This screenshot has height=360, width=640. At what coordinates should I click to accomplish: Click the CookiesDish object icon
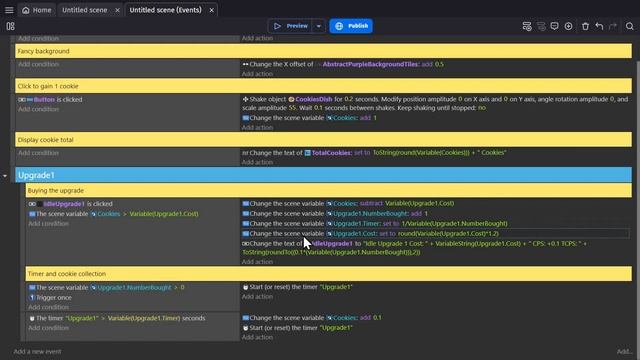291,99
